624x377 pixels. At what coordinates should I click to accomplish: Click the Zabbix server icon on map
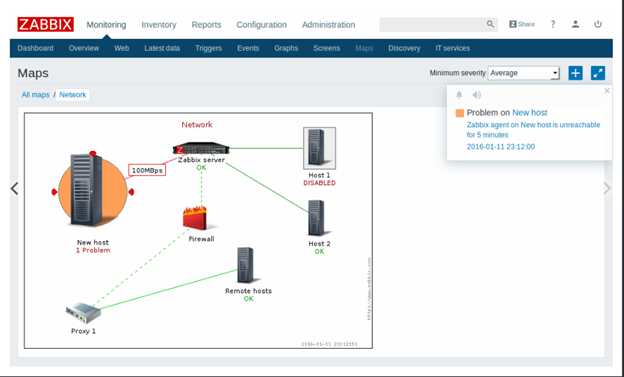pyautogui.click(x=201, y=148)
